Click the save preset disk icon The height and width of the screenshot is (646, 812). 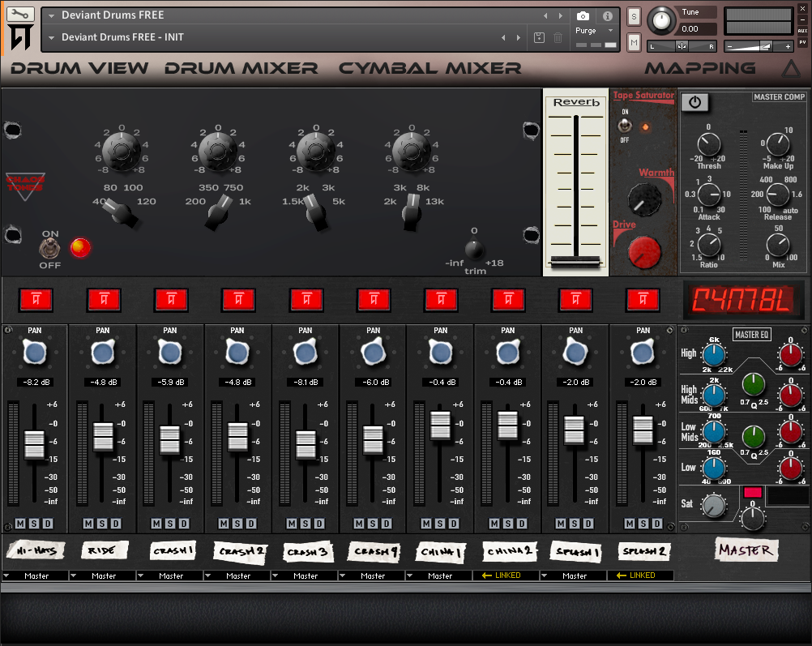tap(539, 37)
